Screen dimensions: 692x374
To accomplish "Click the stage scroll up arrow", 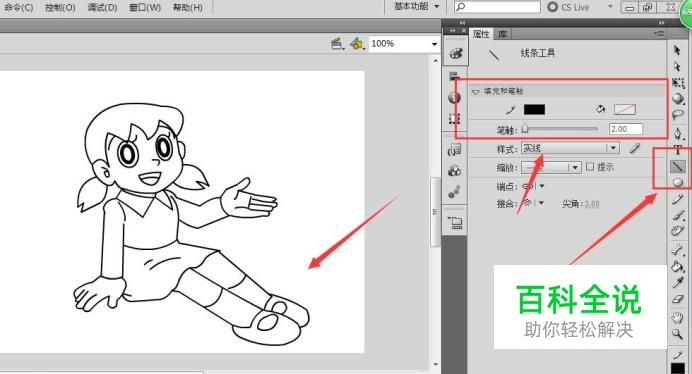I will click(435, 60).
